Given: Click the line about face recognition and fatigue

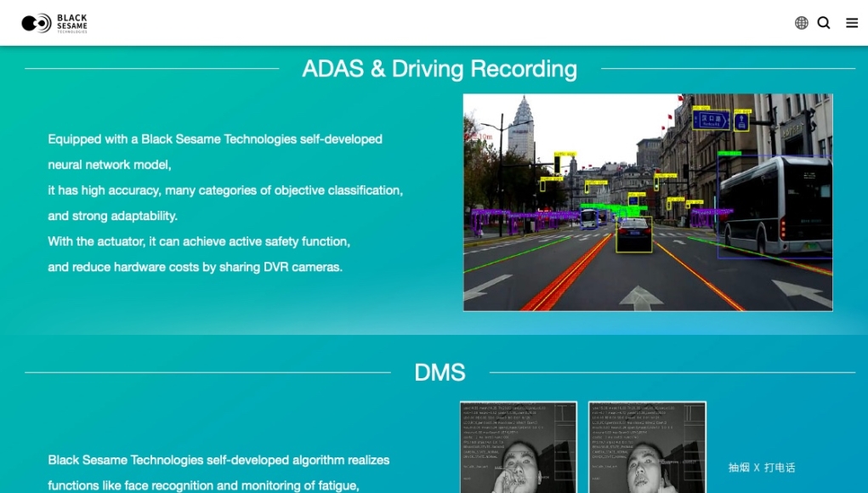Looking at the screenshot, I should [x=203, y=486].
